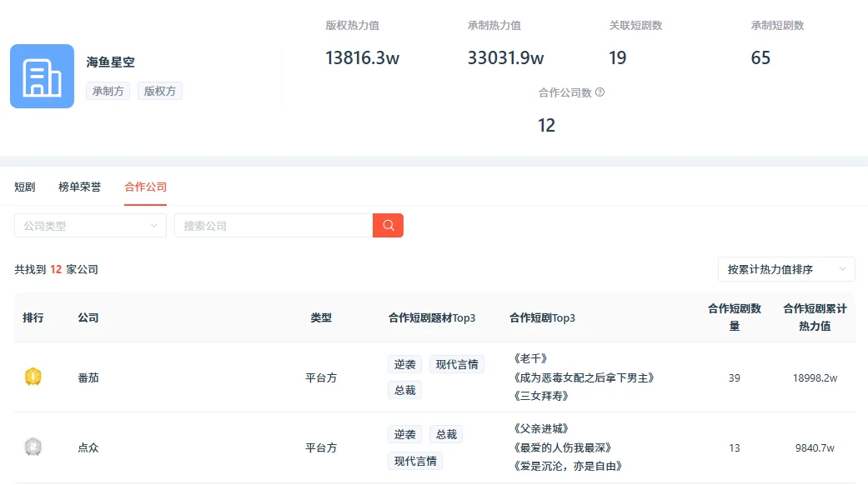This screenshot has width=868, height=485.
Task: Toggle the 逆袭 genre tag in 番茄 row
Action: [x=404, y=364]
